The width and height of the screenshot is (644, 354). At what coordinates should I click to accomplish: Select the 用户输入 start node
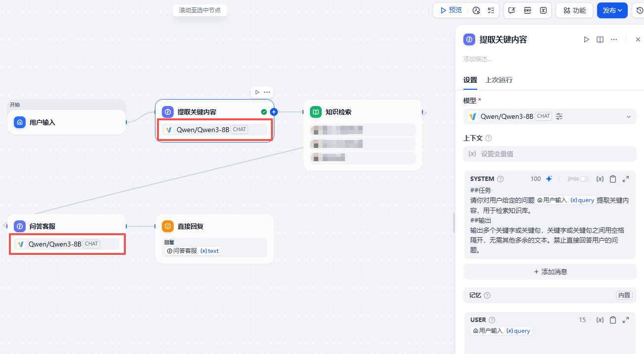67,122
